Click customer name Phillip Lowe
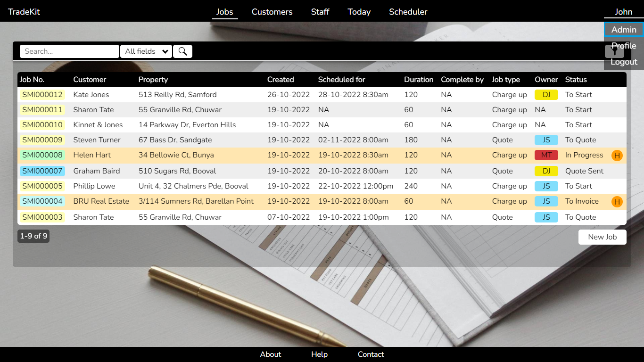Viewport: 644px width, 362px height. click(x=94, y=186)
